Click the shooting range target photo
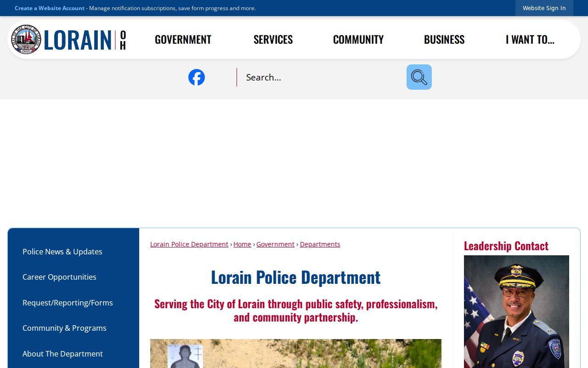Viewport: 588px width, 368px height. click(296, 353)
